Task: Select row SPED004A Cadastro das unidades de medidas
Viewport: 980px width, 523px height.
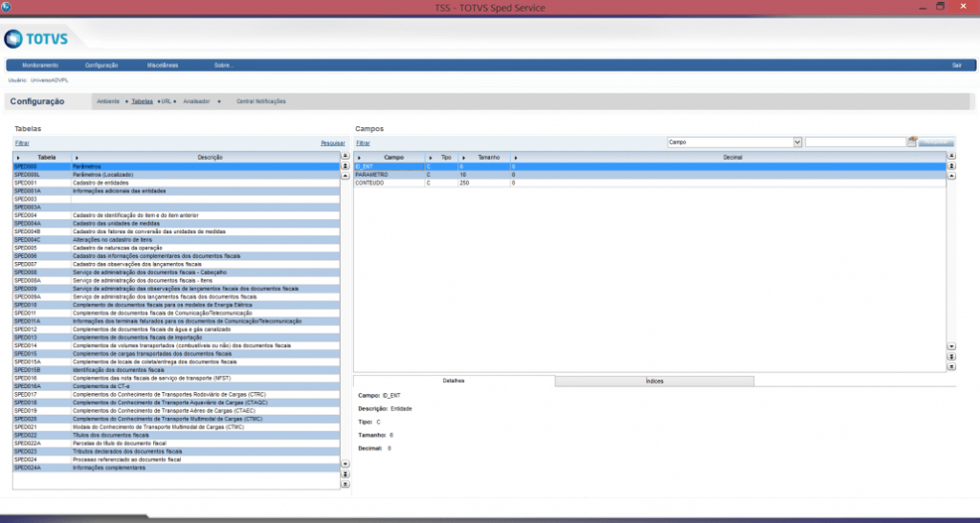Action: coord(176,224)
